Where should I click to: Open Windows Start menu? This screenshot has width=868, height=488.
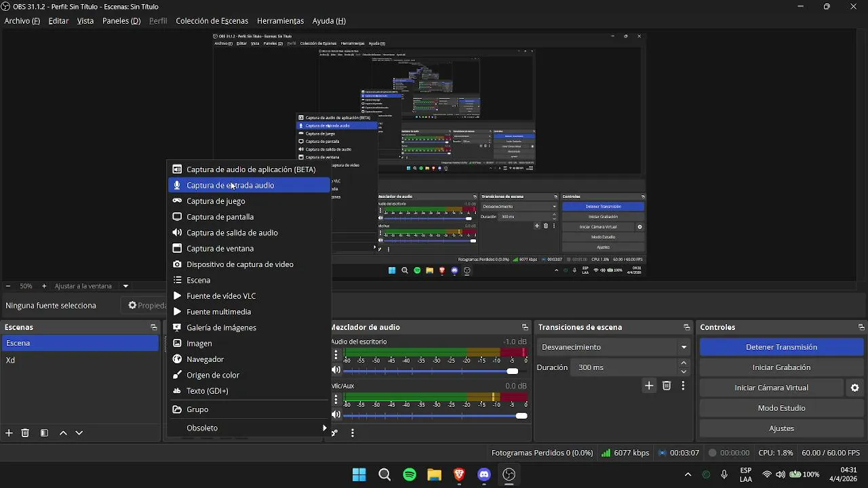click(x=359, y=474)
